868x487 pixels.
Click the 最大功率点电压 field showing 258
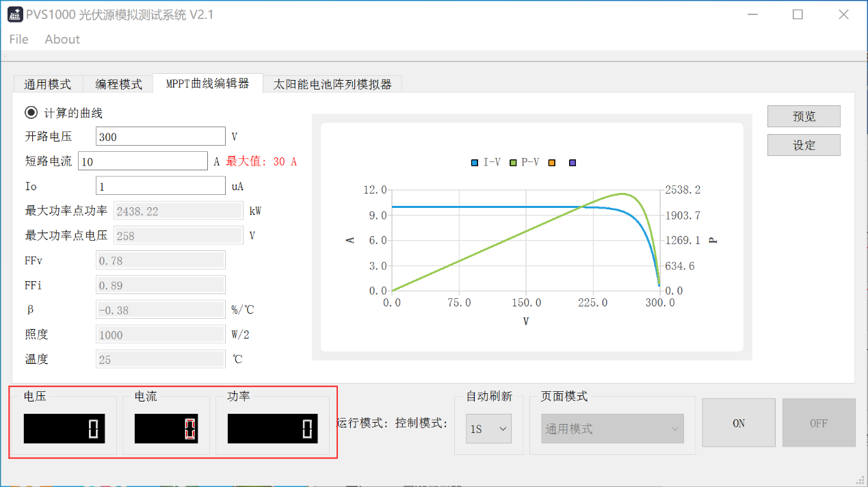point(178,236)
